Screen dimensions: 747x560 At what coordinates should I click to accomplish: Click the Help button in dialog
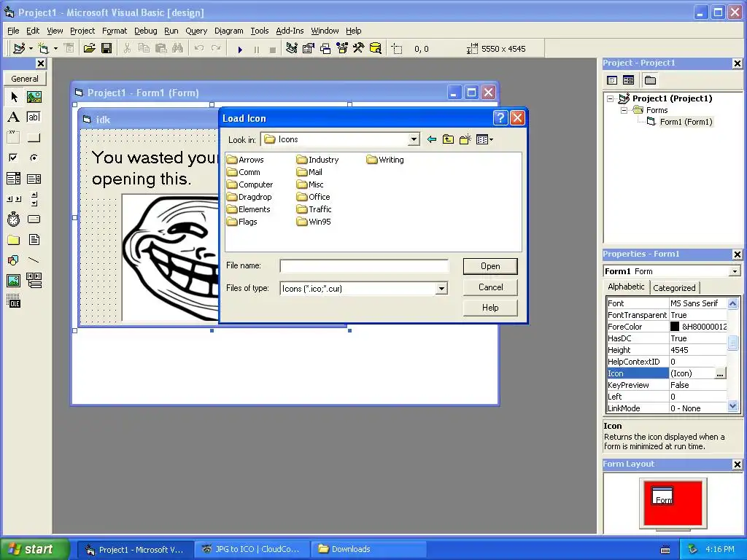click(x=490, y=308)
